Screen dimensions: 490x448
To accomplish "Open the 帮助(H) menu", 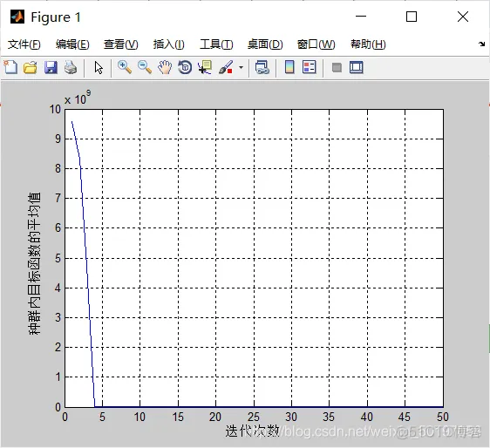I will 368,44.
